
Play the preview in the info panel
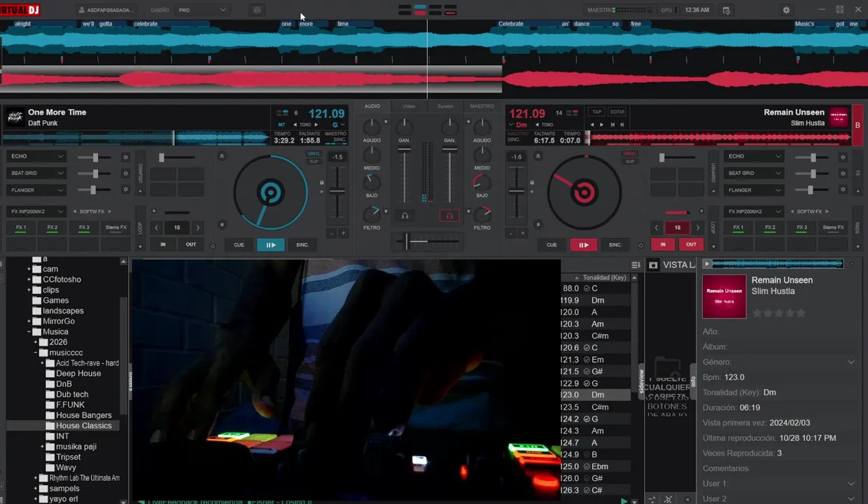point(707,264)
